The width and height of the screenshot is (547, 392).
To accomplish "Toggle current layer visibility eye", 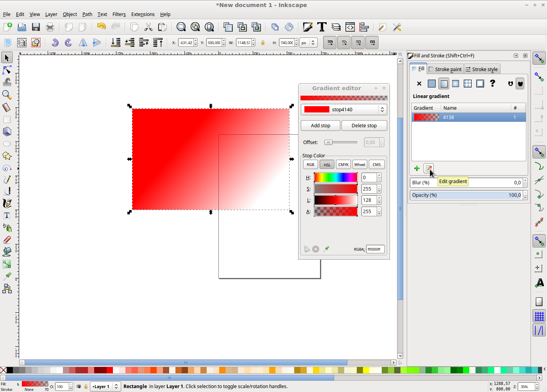I will [79, 387].
